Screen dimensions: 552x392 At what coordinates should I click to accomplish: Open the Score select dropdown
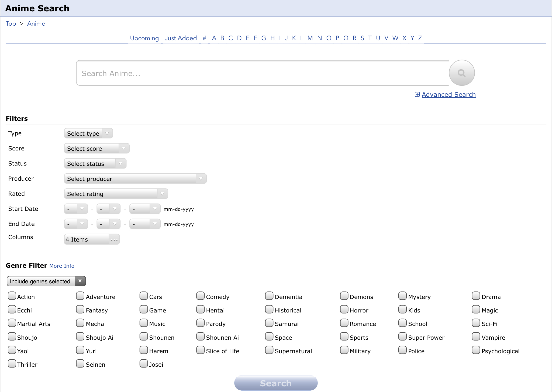(x=95, y=149)
